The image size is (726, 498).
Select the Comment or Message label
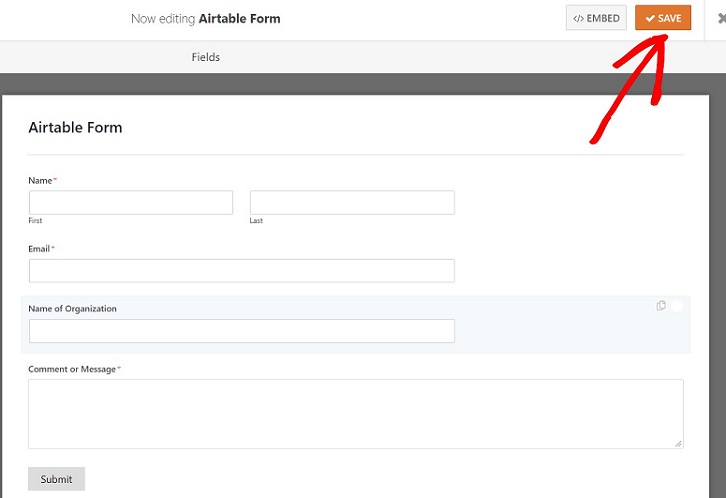point(72,369)
